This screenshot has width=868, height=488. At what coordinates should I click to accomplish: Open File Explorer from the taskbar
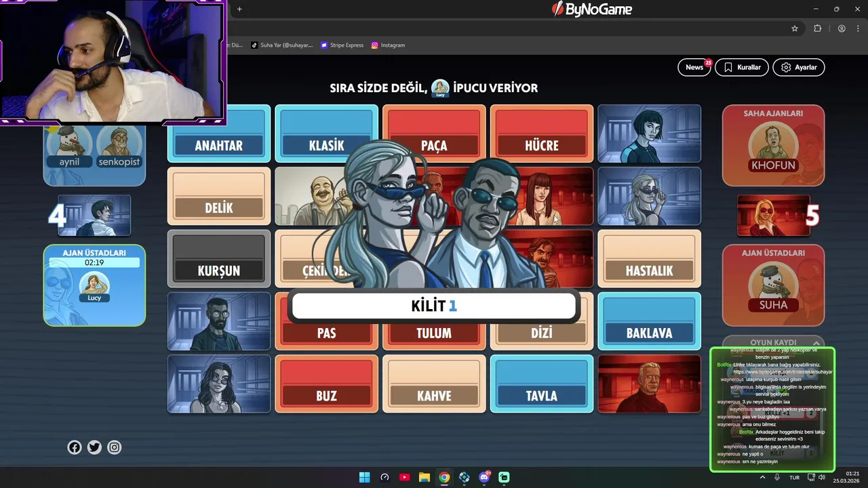[x=425, y=477]
